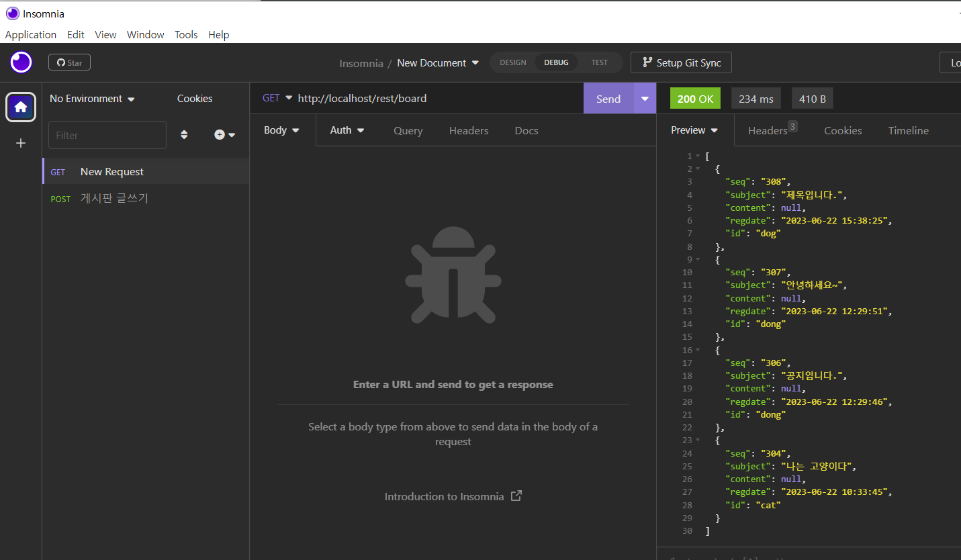Open the Help menu
Screen dimensions: 961x560
(219, 34)
